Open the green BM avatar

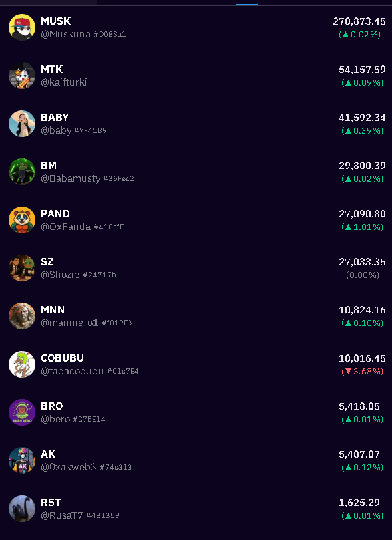click(22, 172)
